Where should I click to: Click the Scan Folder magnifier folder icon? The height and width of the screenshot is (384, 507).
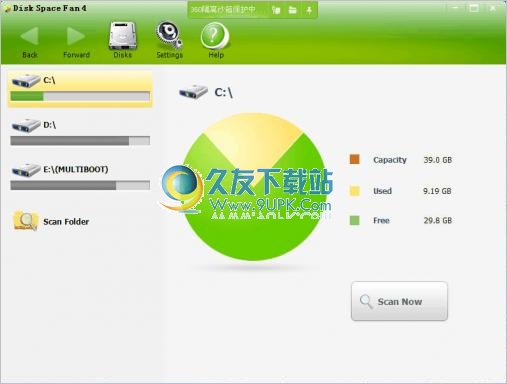click(x=25, y=221)
